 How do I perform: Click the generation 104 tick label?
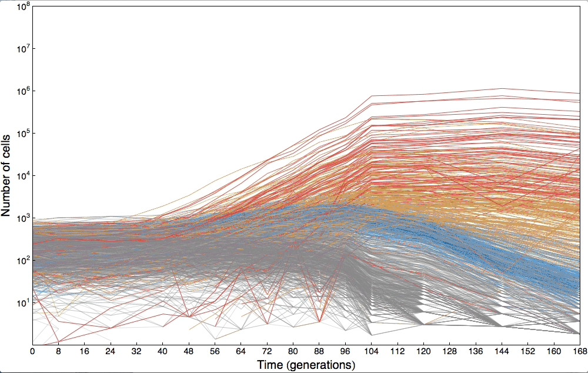click(371, 352)
